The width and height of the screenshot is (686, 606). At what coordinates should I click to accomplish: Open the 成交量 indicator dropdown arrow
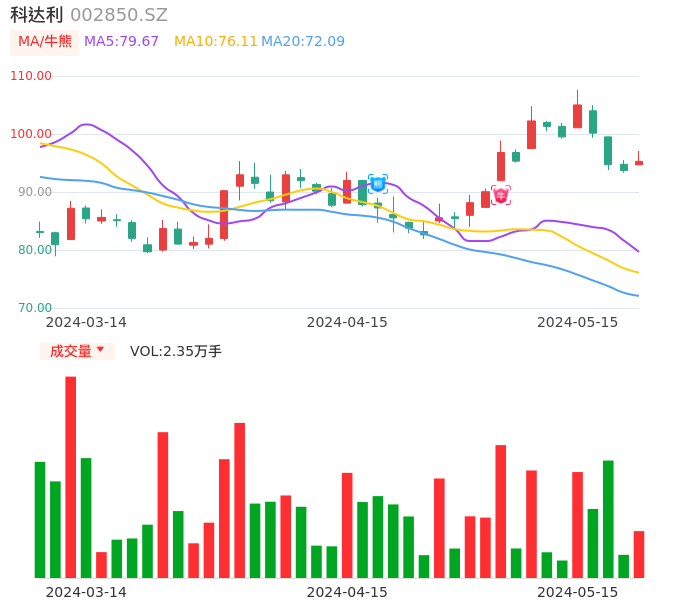click(100, 350)
